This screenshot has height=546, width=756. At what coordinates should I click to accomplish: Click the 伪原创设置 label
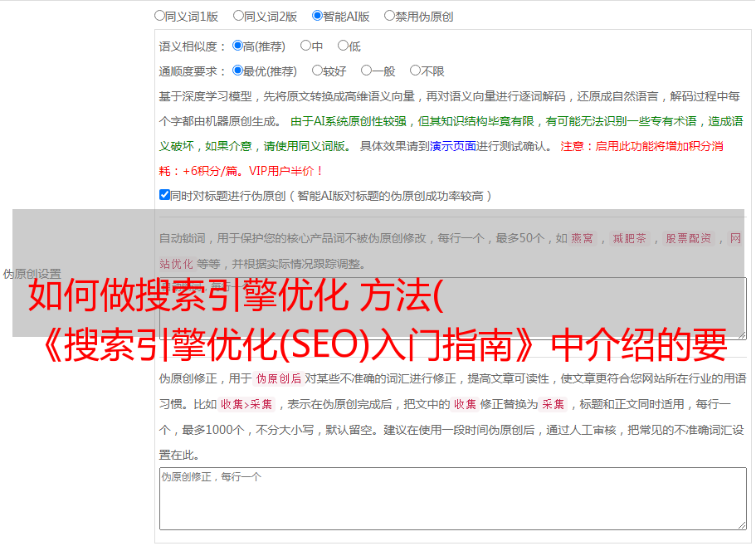pyautogui.click(x=32, y=274)
